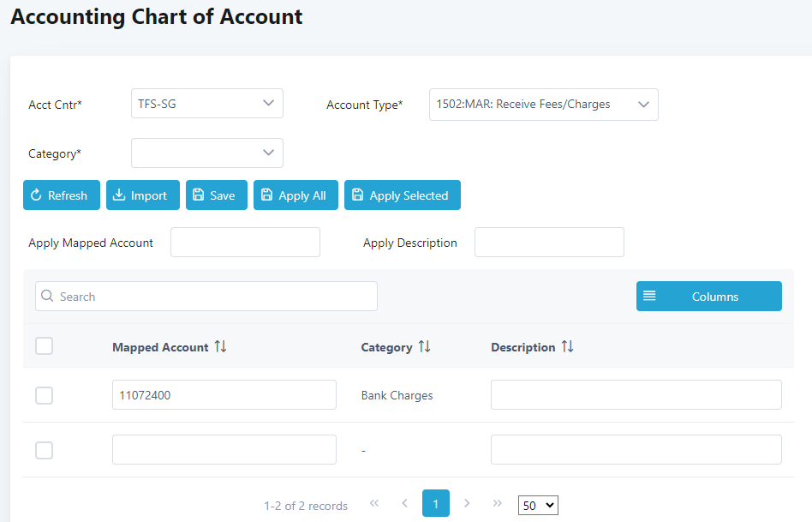Jump to the last page arrows
The image size is (812, 522).
coord(497,503)
